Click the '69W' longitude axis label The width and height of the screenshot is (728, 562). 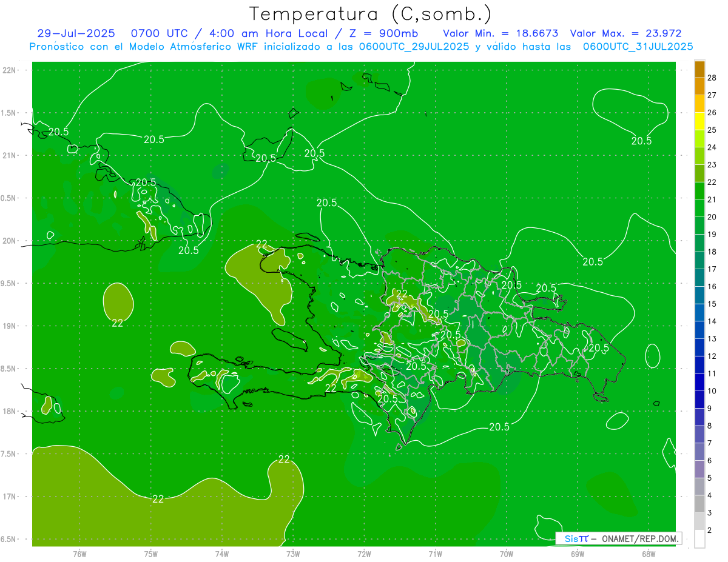pyautogui.click(x=577, y=554)
